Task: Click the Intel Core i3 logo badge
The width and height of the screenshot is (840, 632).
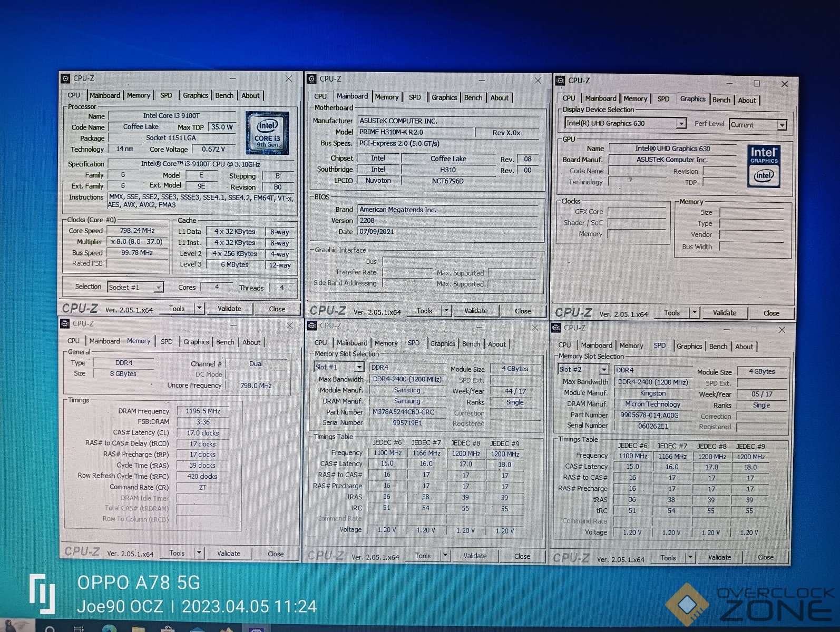Action: point(267,133)
